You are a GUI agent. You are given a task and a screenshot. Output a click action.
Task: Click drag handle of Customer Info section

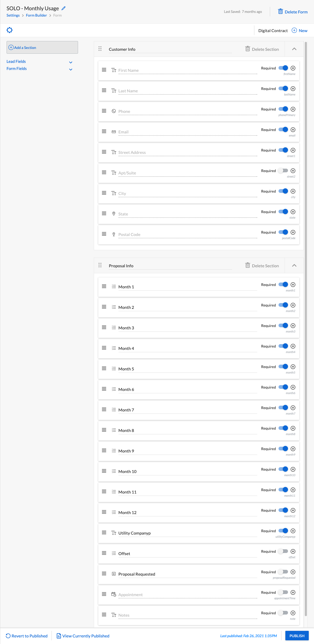100,49
